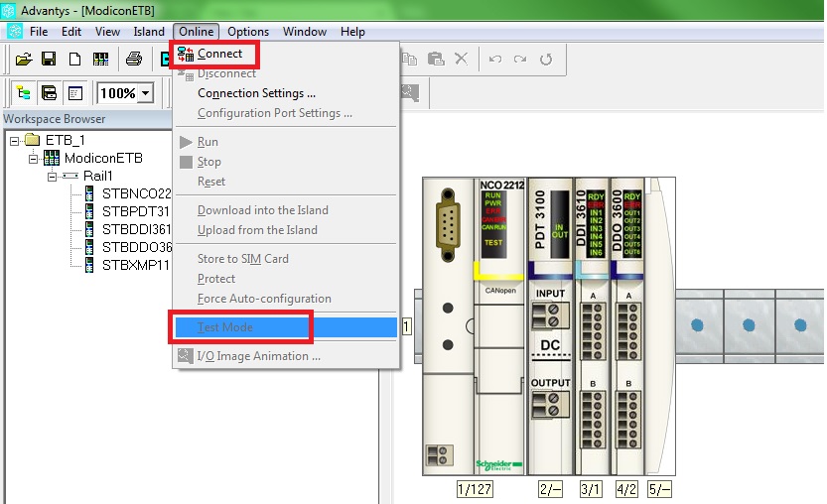Click the STBPDT31 module icon in tree
827x504 pixels.
[x=89, y=211]
